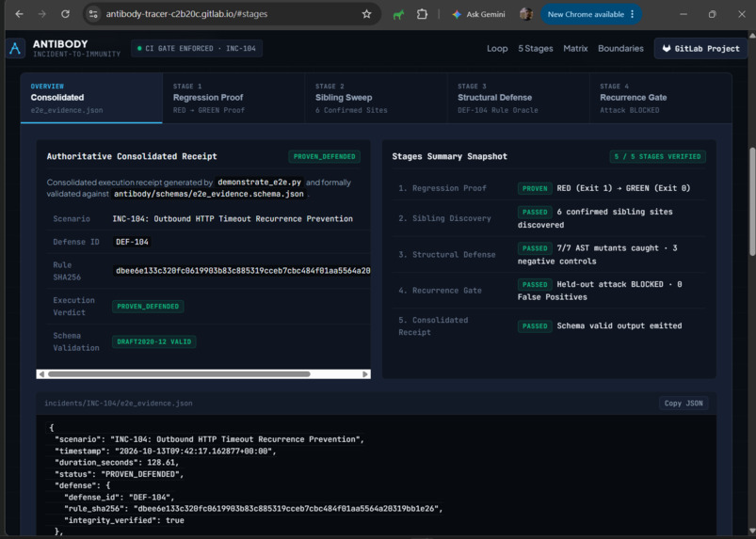The height and width of the screenshot is (539, 756).
Task: Navigate to 5 Stages section
Action: 535,48
